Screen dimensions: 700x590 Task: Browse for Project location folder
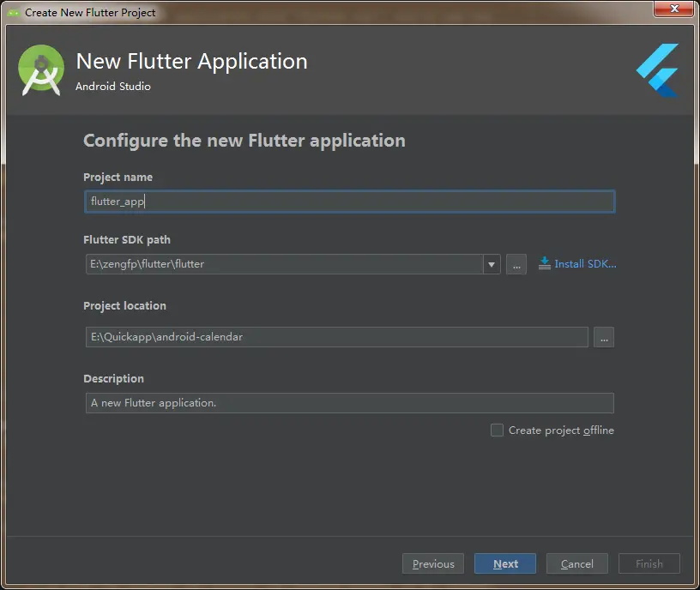604,337
